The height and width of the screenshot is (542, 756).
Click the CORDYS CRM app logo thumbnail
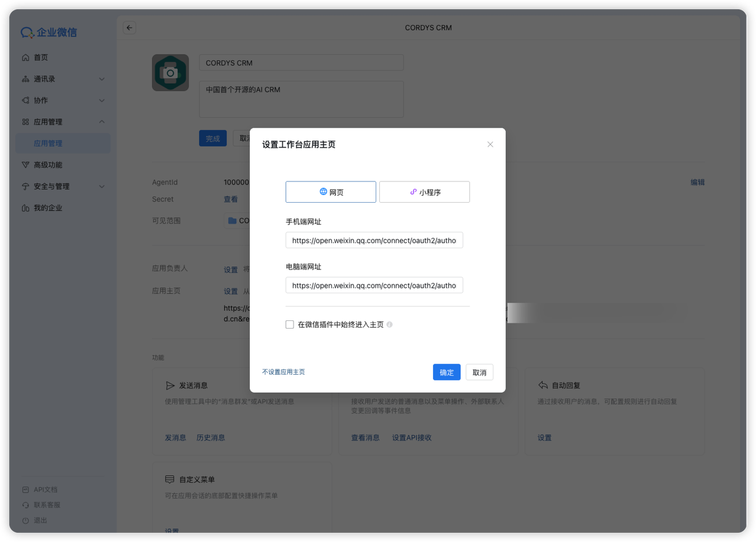pyautogui.click(x=170, y=73)
